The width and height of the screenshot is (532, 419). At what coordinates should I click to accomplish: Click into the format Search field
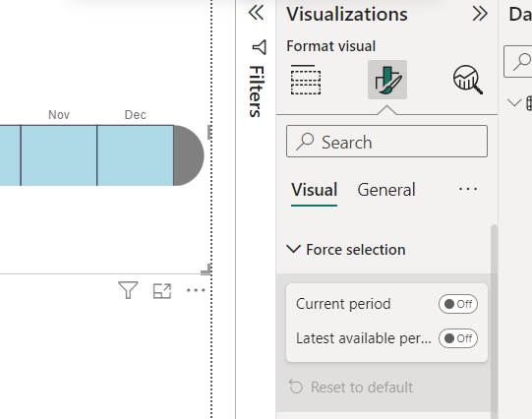point(386,142)
